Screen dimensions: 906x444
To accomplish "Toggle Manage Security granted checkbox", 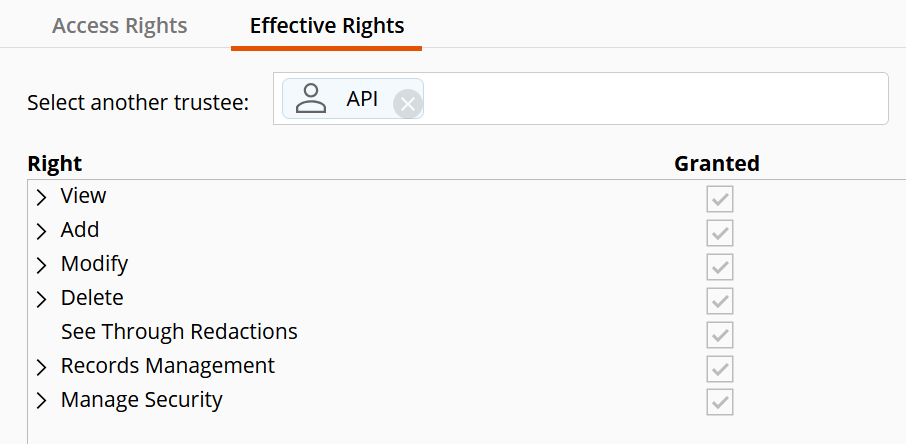I will click(719, 402).
